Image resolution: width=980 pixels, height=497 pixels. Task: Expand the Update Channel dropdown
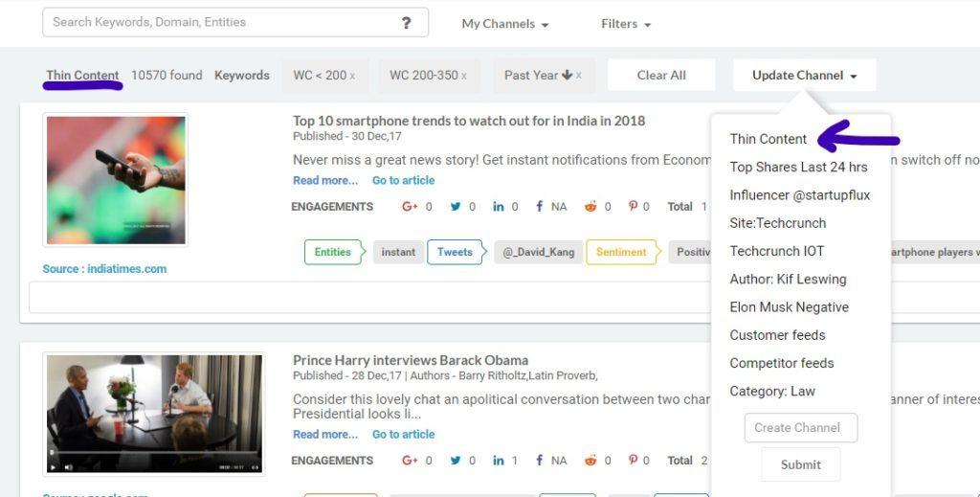(804, 75)
